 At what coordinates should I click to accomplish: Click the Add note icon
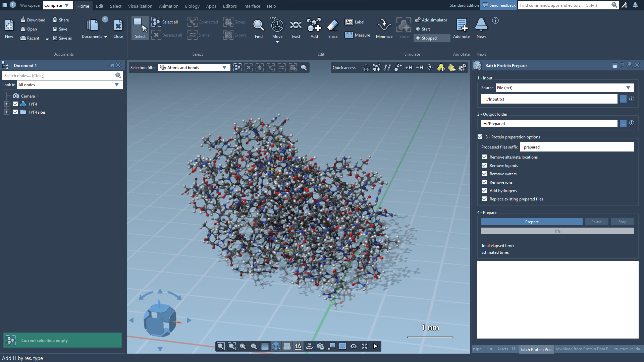pyautogui.click(x=461, y=26)
